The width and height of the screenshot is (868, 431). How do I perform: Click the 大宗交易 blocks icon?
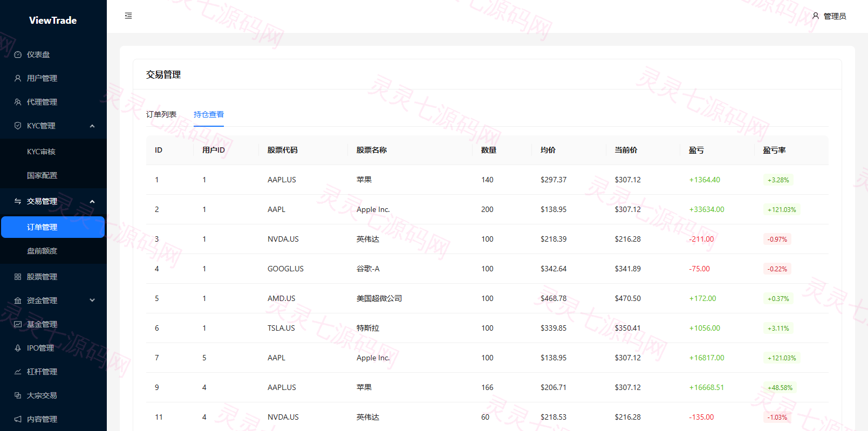(x=18, y=395)
